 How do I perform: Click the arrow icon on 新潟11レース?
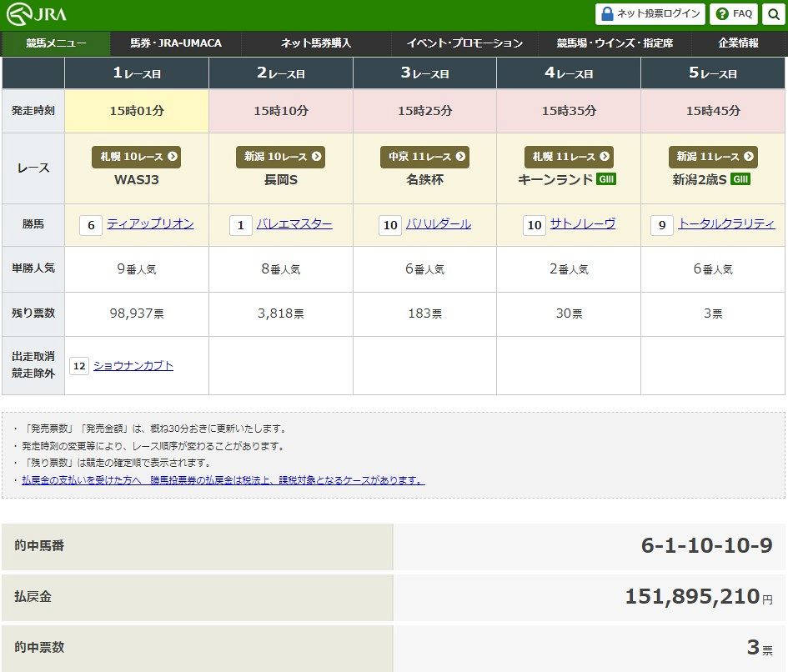[x=748, y=156]
